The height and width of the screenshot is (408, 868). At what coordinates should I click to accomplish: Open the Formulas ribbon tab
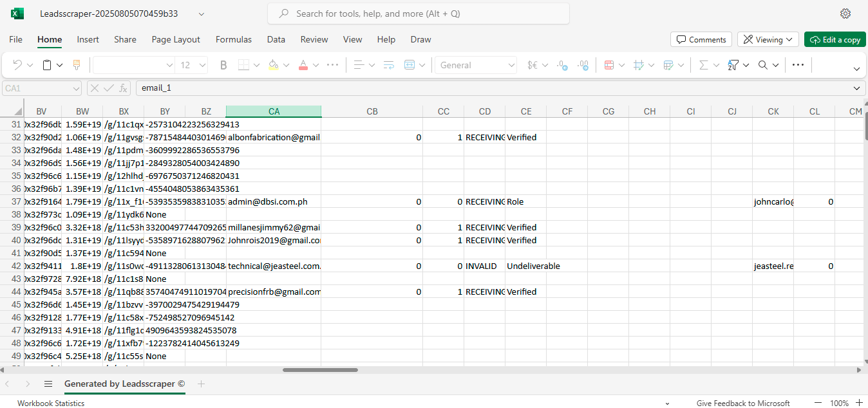[233, 39]
